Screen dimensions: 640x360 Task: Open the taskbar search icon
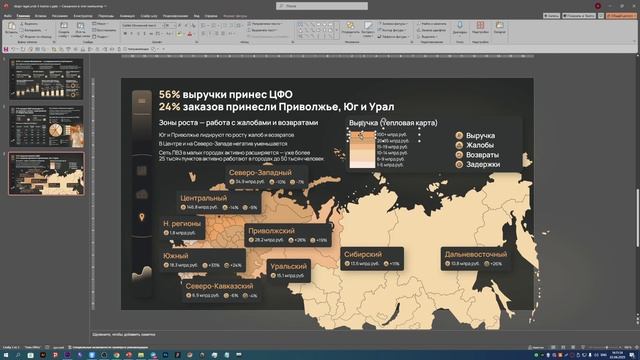tap(18, 355)
